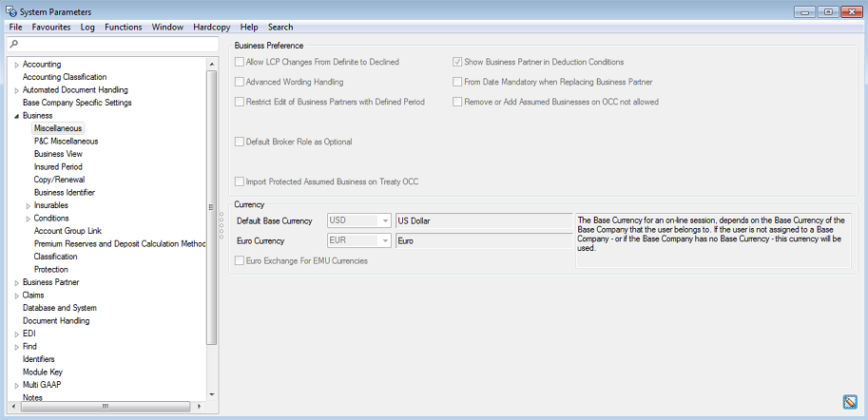Select Accounting Classification in tree
Viewport: 868px width, 420px height.
(65, 77)
